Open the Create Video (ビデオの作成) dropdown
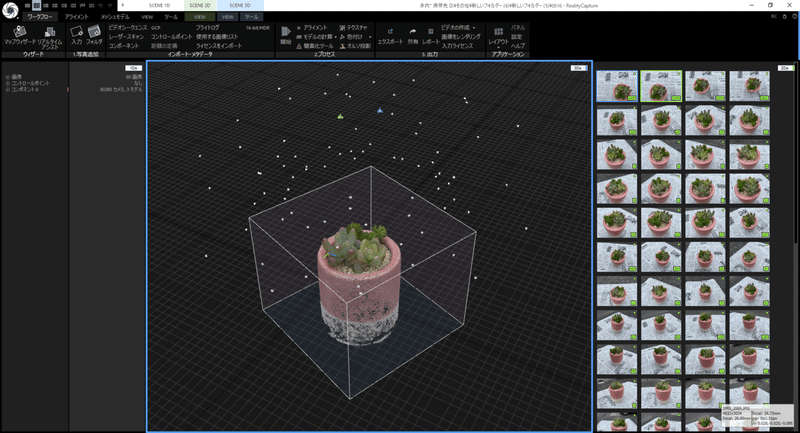 [458, 28]
